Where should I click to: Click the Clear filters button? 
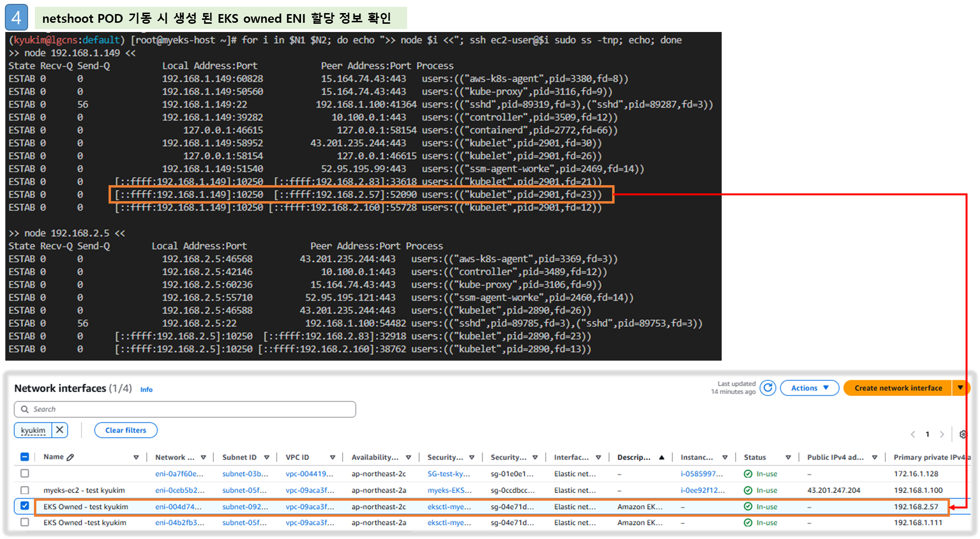[126, 430]
